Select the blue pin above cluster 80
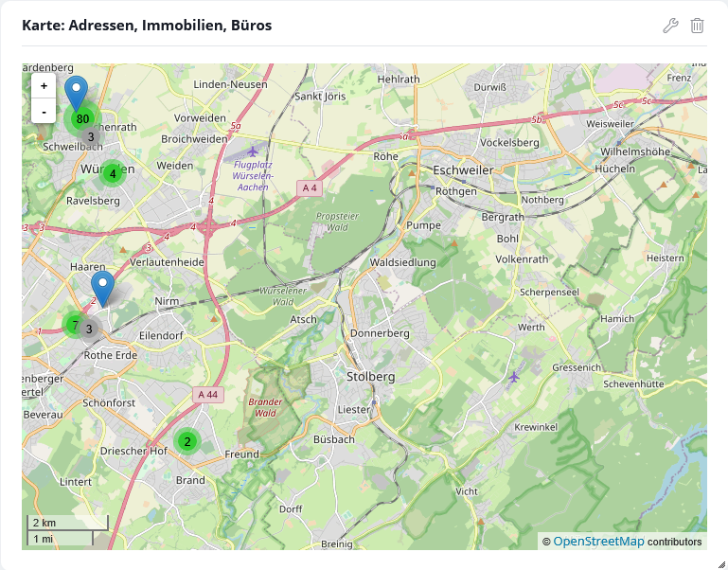Image resolution: width=728 pixels, height=570 pixels. (x=76, y=93)
